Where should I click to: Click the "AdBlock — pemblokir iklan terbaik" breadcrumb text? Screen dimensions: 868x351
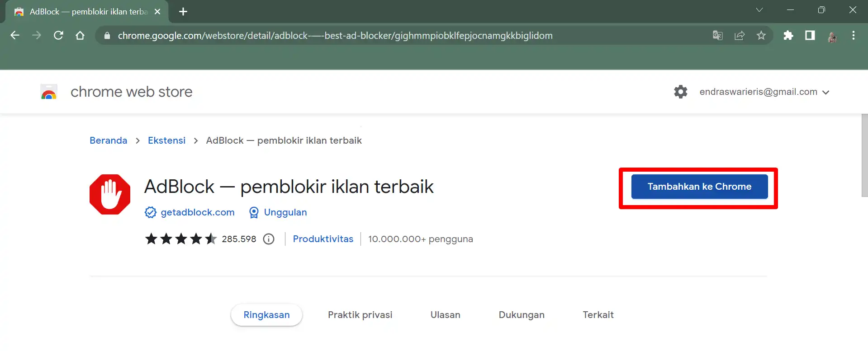284,140
